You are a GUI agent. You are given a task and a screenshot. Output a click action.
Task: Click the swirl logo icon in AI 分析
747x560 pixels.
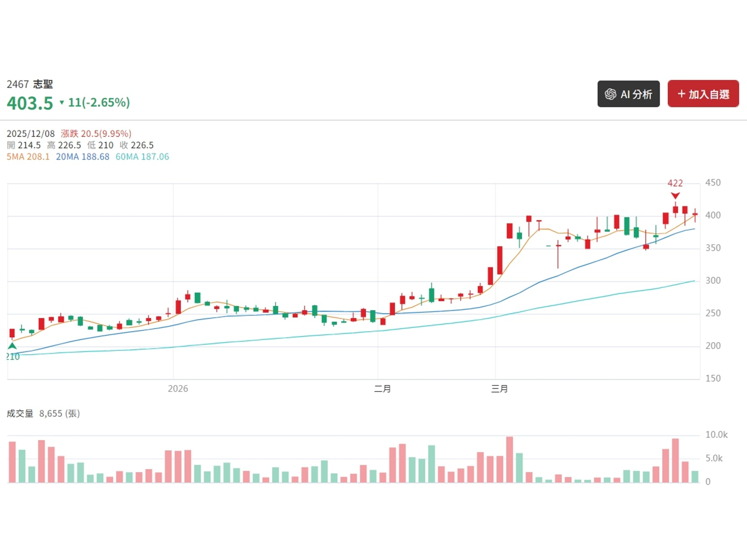(610, 94)
